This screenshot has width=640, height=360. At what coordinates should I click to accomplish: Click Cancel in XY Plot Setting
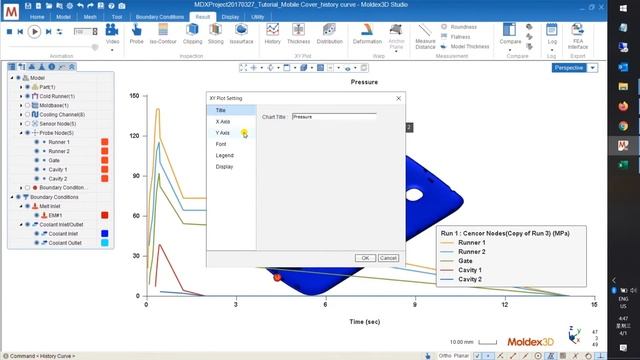[388, 258]
